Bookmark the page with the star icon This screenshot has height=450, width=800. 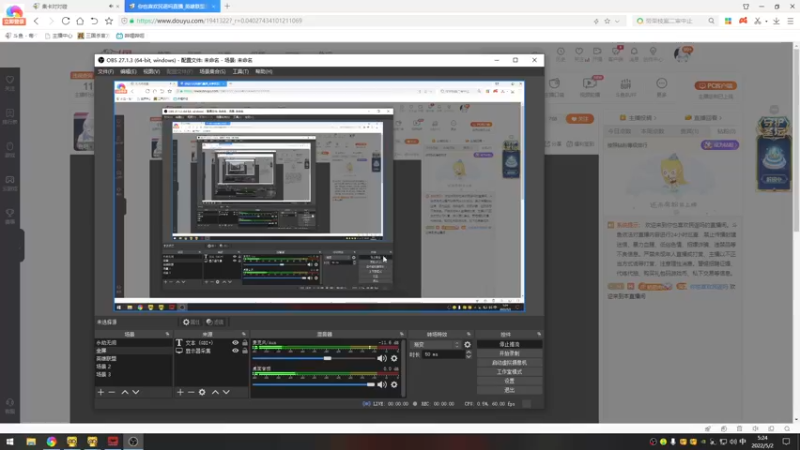pos(109,21)
